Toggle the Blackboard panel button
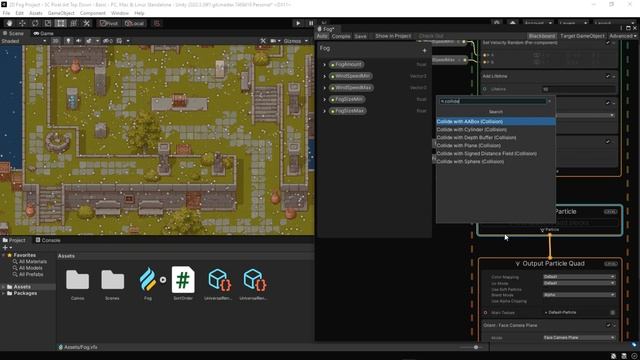640x360 pixels. point(542,36)
